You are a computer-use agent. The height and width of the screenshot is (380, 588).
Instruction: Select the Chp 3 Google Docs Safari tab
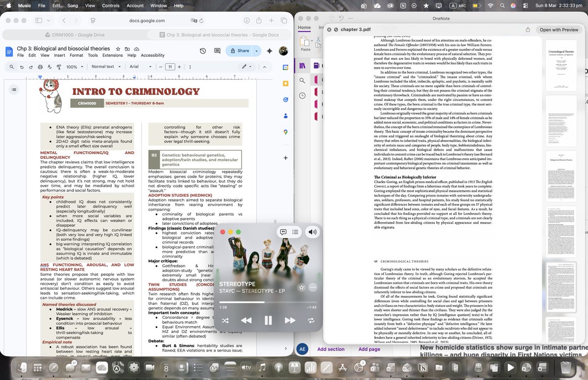click(219, 35)
